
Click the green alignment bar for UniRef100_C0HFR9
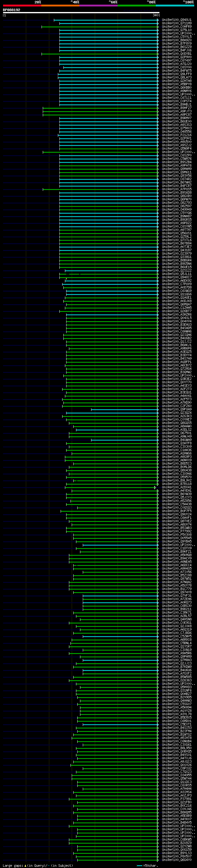coord(100,26)
